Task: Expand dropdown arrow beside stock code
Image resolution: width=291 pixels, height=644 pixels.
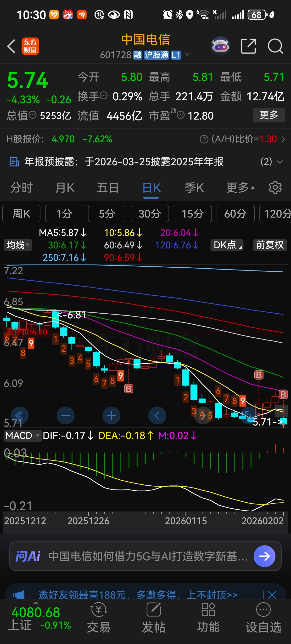Action: 187,55
